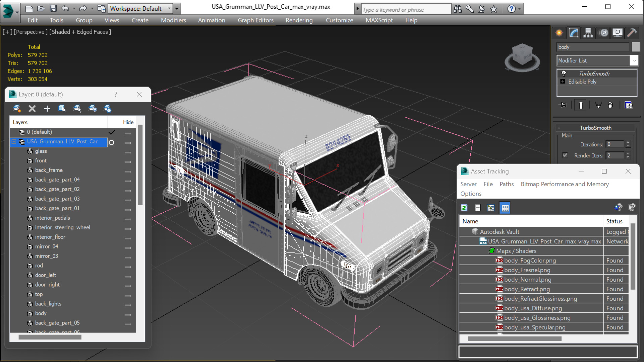This screenshot has height=362, width=644.
Task: Toggle check mark for 0 (default) layer
Action: pos(112,132)
